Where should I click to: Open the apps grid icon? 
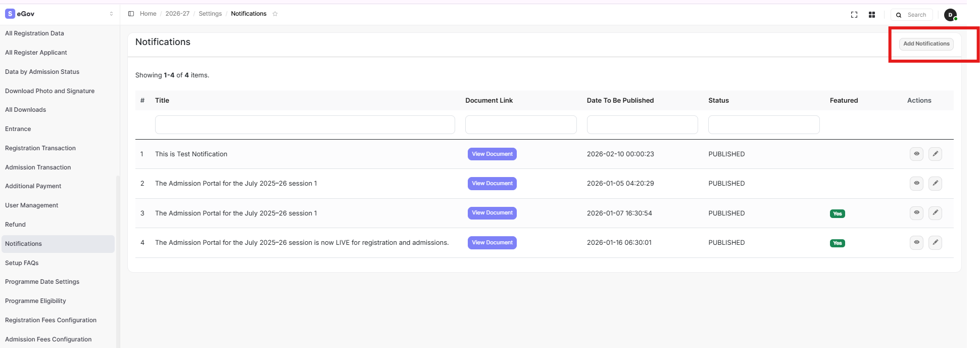(x=872, y=15)
